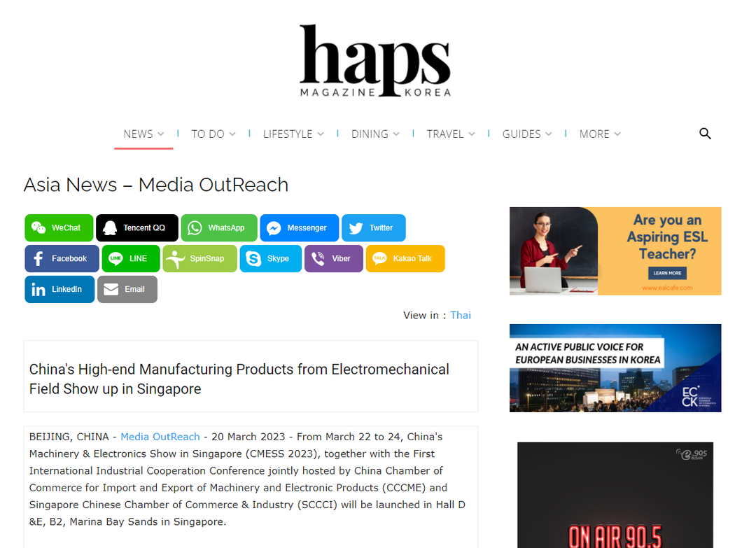
Task: Open the Aspiring ESL Teacher ad banner
Action: pyautogui.click(x=615, y=251)
